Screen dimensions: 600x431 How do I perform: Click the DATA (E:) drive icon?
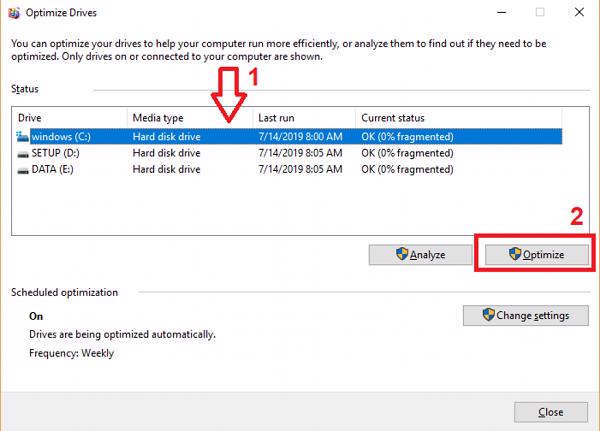tap(23, 170)
